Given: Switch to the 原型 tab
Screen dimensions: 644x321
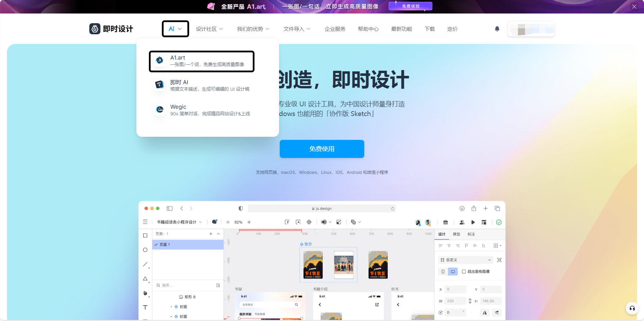Looking at the screenshot, I should [x=457, y=234].
